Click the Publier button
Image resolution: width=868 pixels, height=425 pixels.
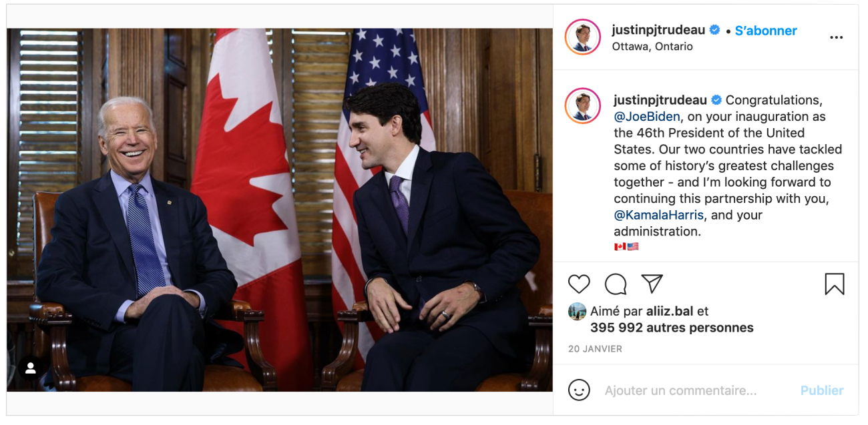pos(822,390)
